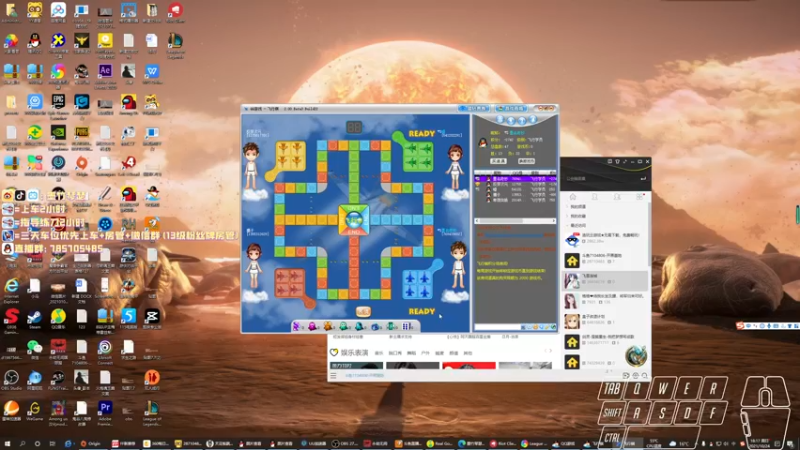Open the second tab icon in channel list window
This screenshot has width=800, height=450.
click(595, 197)
